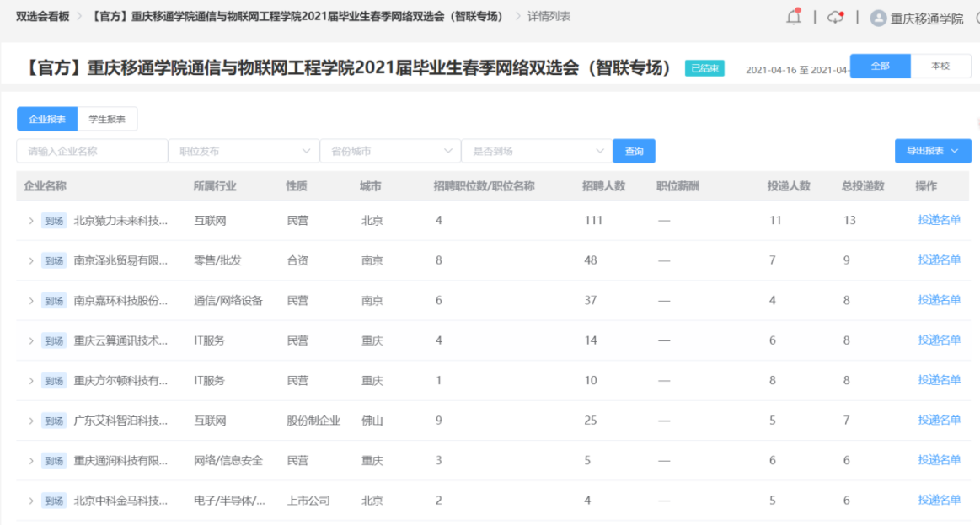The image size is (980, 525).
Task: Click the 请输入企业名称 input field
Action: pyautogui.click(x=92, y=152)
